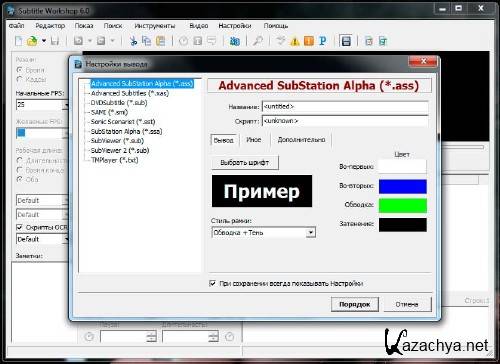The image size is (500, 364).
Task: Select DVDSubtitle (*.sub) format
Action: [119, 103]
